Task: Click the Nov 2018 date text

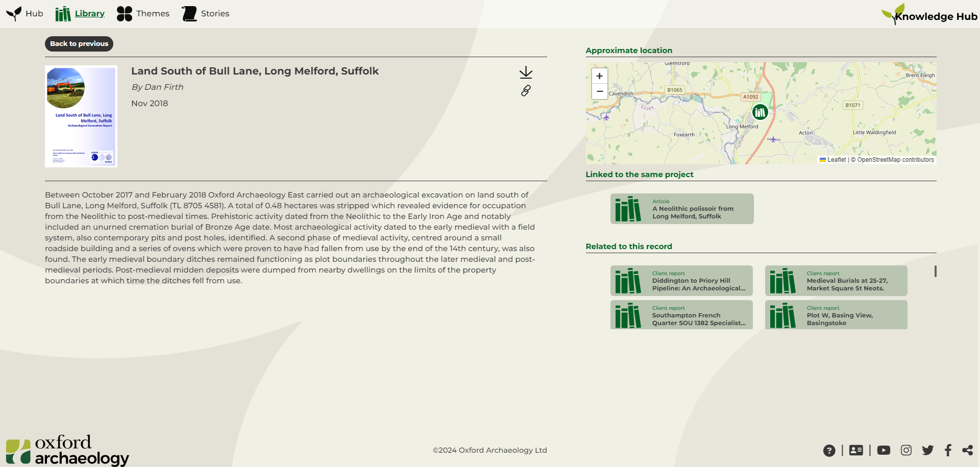Action: tap(150, 104)
